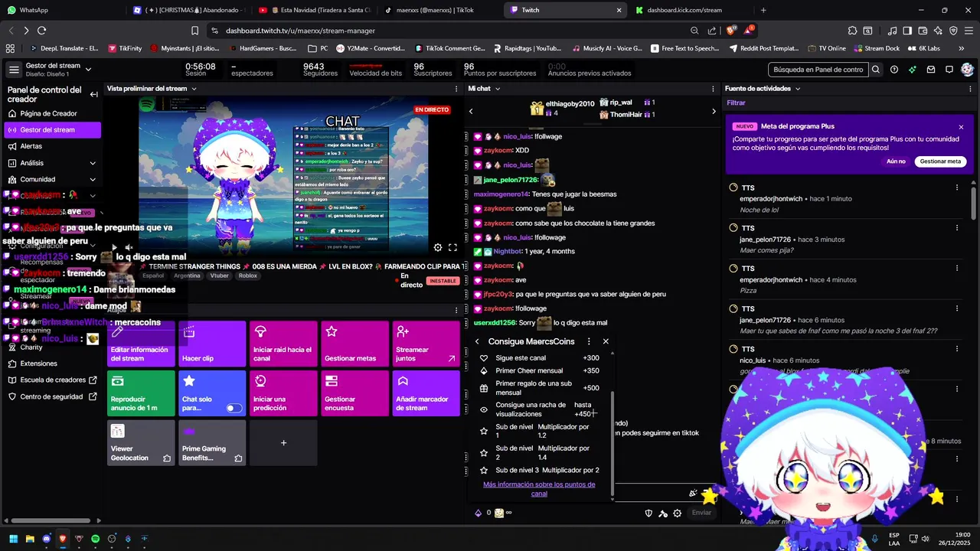Open the Windows Start button
Screen dimensions: 980x551
point(14,539)
